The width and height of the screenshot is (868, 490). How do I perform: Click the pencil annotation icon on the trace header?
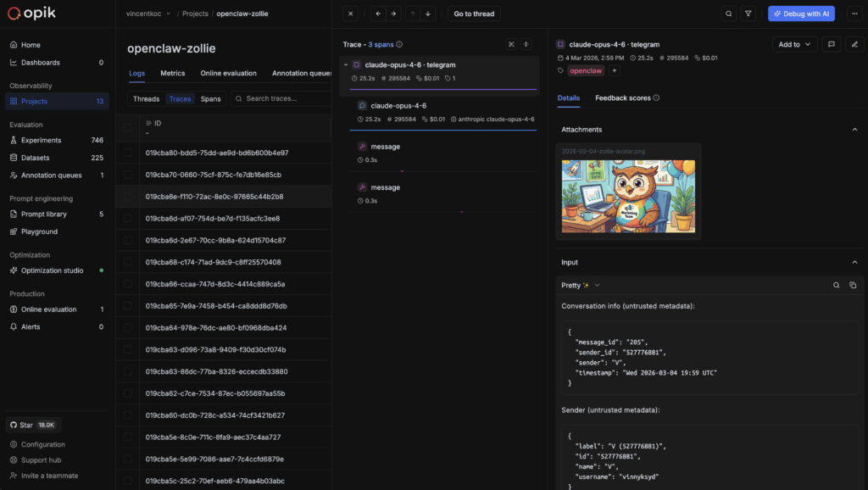(x=855, y=44)
